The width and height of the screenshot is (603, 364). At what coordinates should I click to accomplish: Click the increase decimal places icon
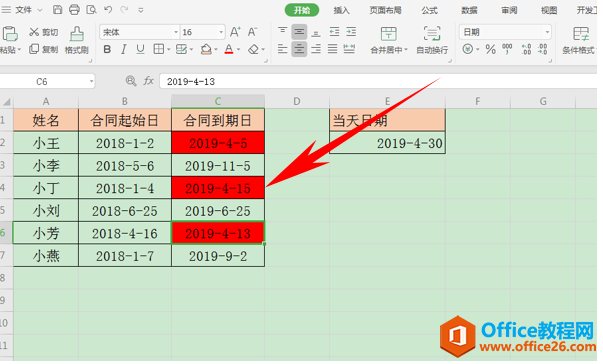coord(526,49)
